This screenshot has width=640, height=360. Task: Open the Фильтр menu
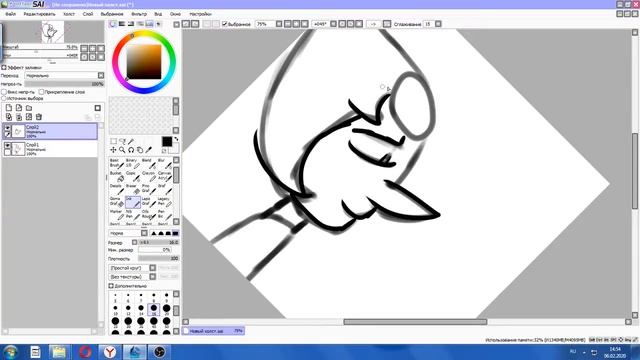tap(139, 14)
